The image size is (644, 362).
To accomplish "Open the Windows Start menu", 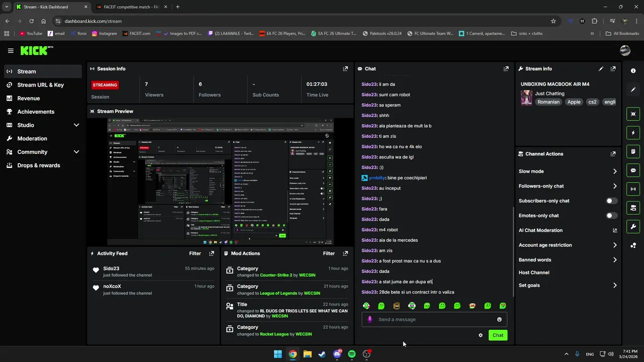I will (x=278, y=354).
